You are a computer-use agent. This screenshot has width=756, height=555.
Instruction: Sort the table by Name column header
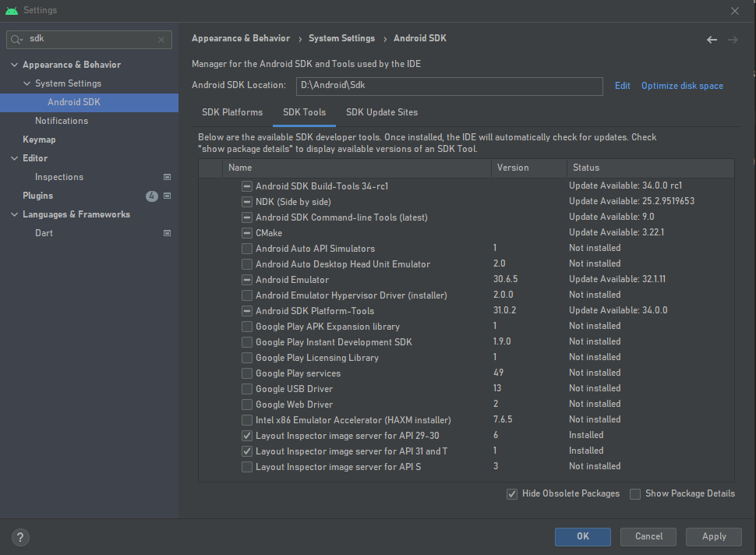coord(357,168)
